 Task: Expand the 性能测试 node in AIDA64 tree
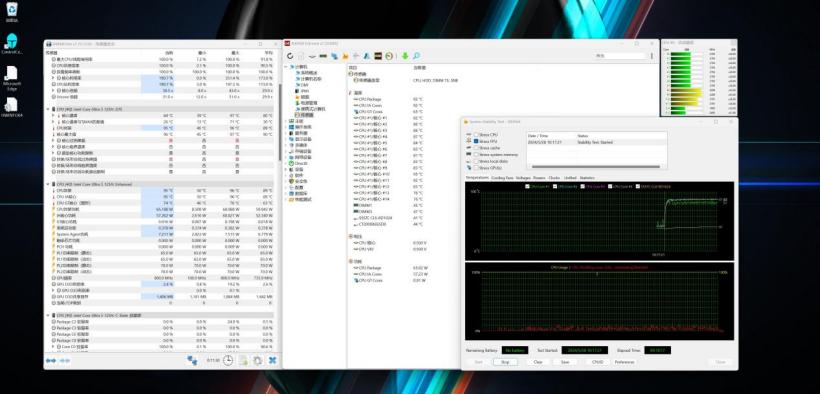tap(286, 200)
